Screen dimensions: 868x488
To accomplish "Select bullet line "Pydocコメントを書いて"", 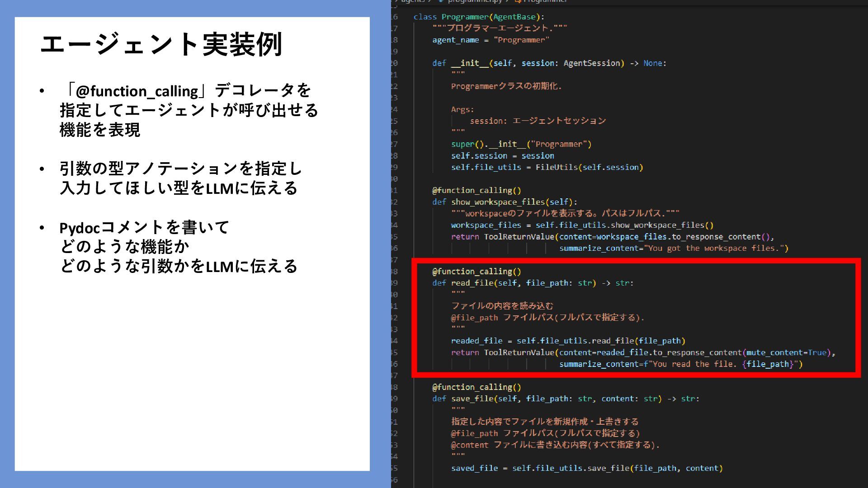I will click(145, 227).
